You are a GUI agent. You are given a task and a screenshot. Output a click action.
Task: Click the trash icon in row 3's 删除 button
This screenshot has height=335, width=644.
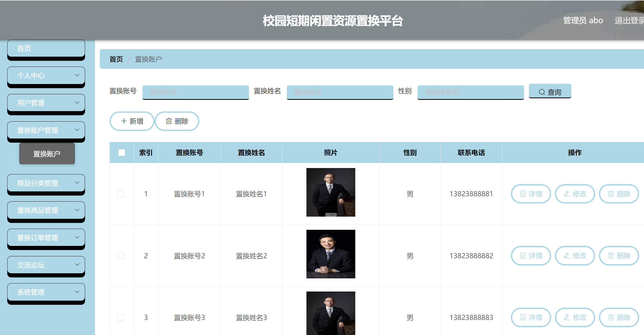tap(610, 317)
